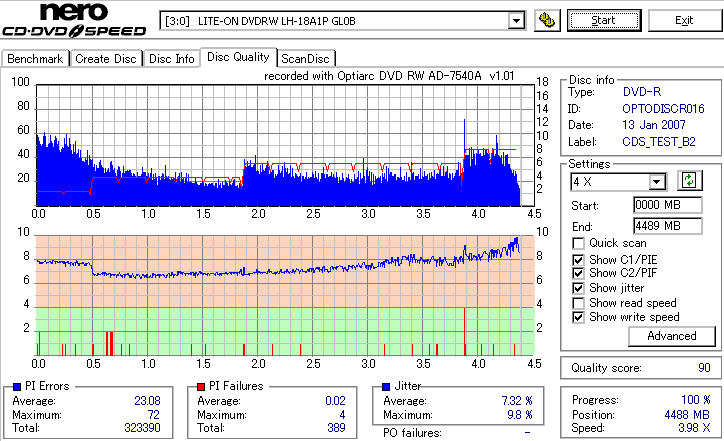Click the Jitter maximum 9.8 %
Screen dimensions: 724x441
[520, 415]
